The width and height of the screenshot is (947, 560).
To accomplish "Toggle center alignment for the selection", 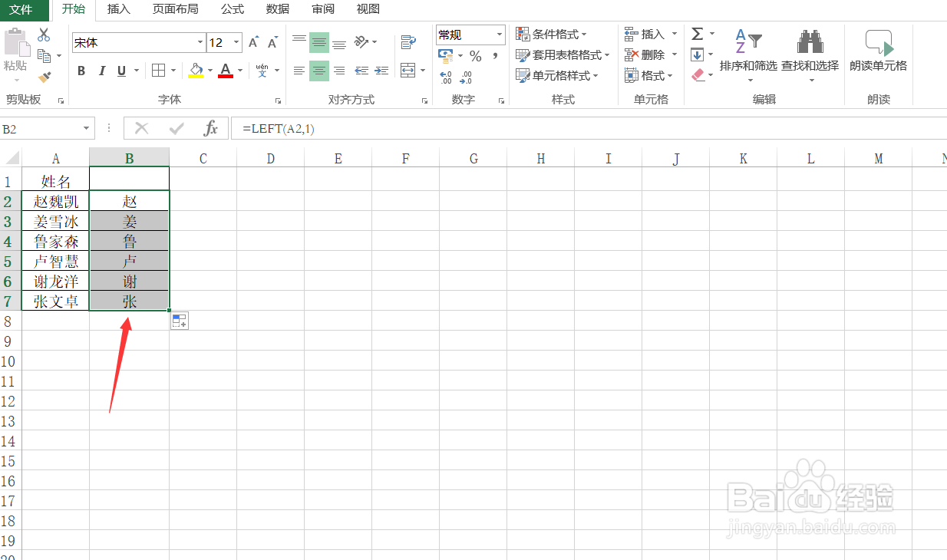I will tap(318, 71).
